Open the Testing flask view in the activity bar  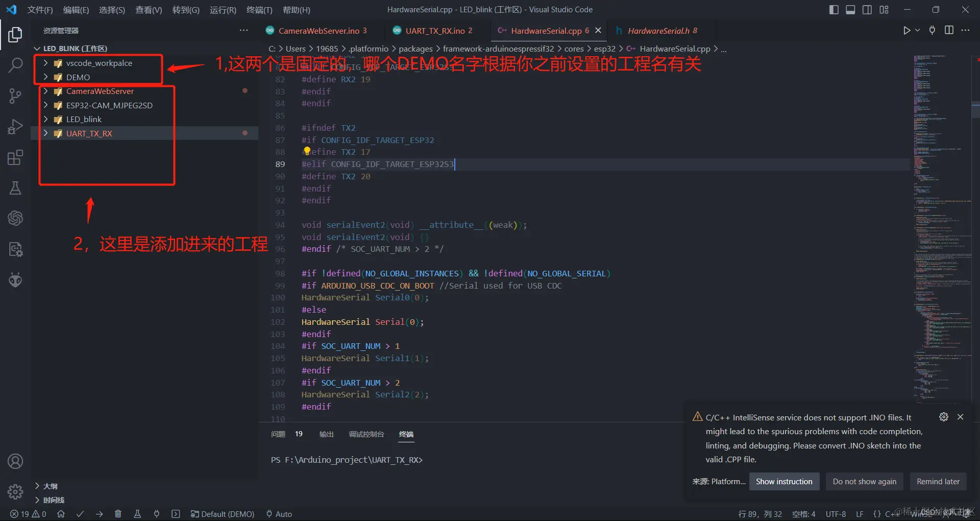pyautogui.click(x=15, y=188)
